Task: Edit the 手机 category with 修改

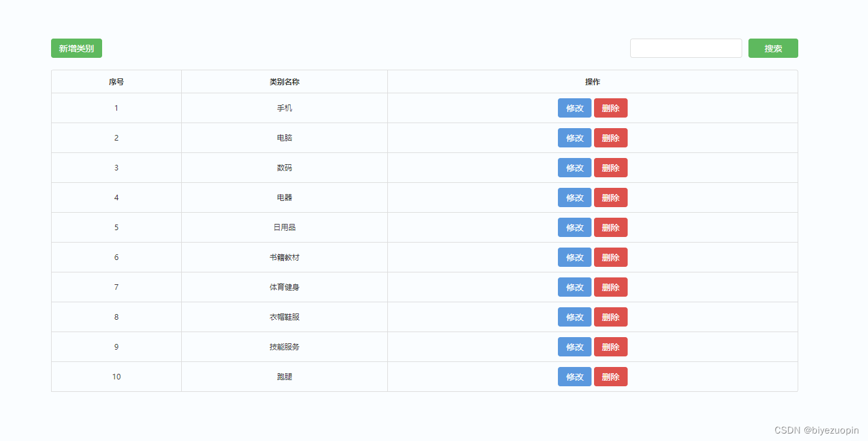Action: [x=575, y=108]
